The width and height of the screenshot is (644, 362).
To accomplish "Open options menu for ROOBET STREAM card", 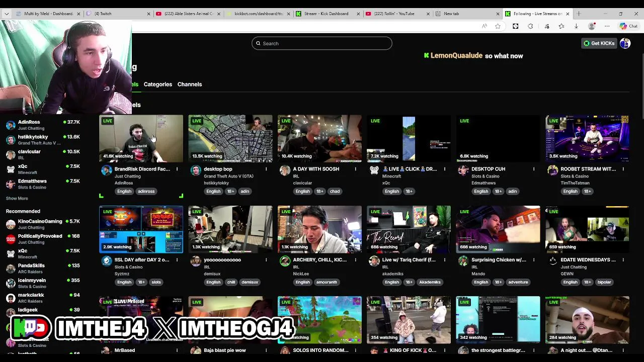I will [623, 169].
